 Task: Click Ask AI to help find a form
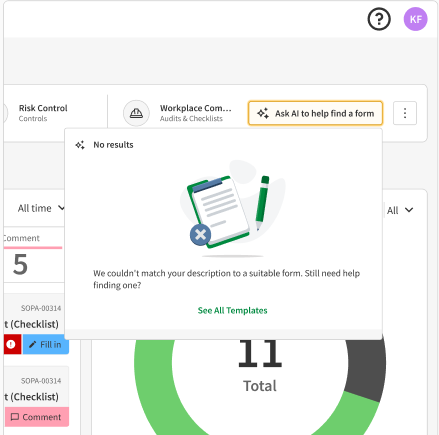click(x=315, y=113)
